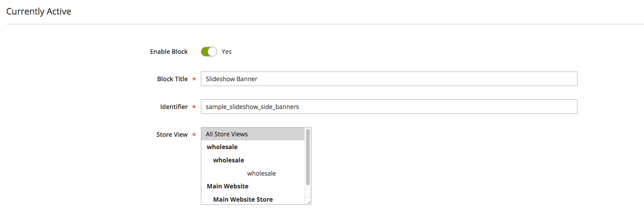Screen dimensions: 644x218
Task: Select All Store Views in the list
Action: pyautogui.click(x=253, y=134)
